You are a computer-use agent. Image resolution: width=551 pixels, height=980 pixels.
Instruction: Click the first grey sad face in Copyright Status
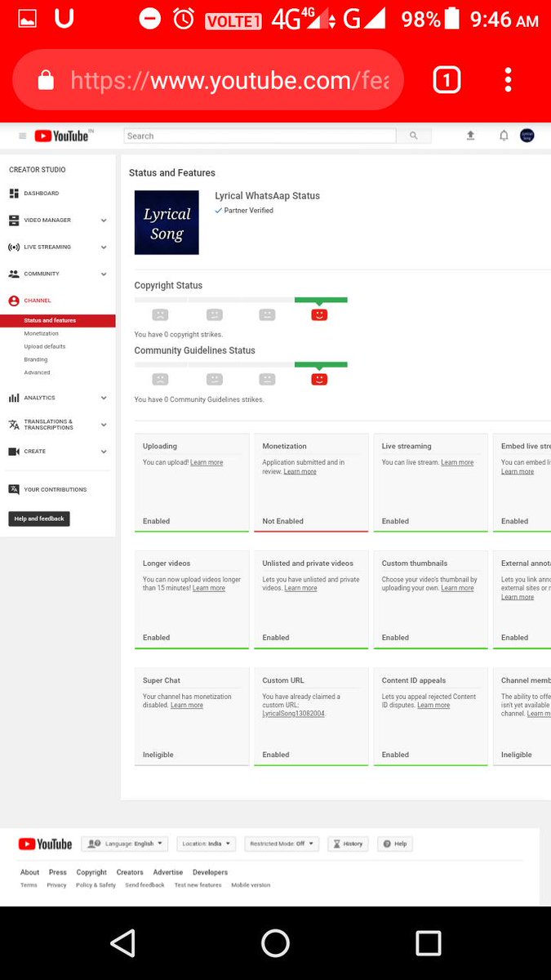[160, 314]
